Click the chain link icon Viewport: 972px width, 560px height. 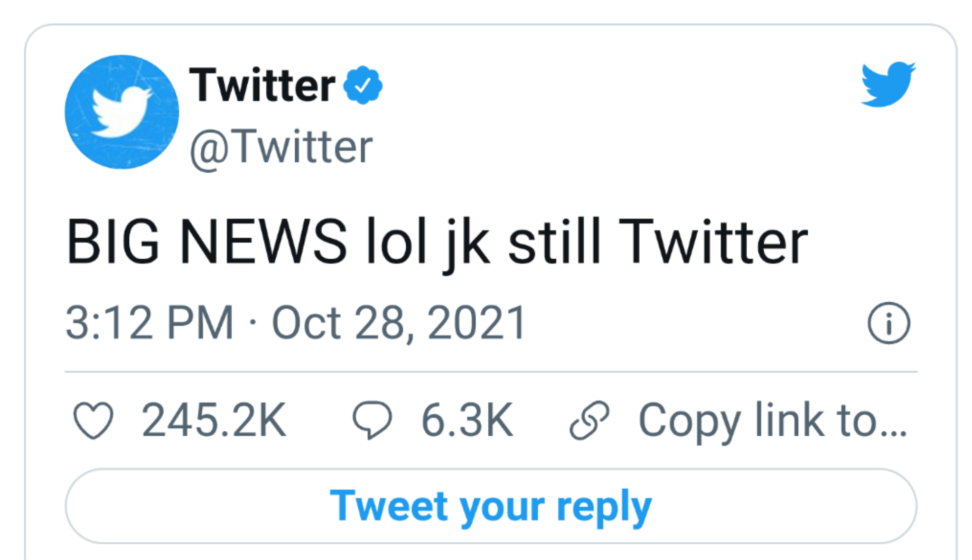(589, 420)
